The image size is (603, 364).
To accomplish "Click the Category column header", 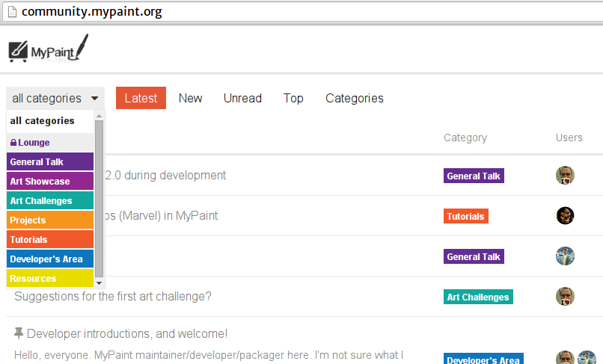I will point(465,138).
